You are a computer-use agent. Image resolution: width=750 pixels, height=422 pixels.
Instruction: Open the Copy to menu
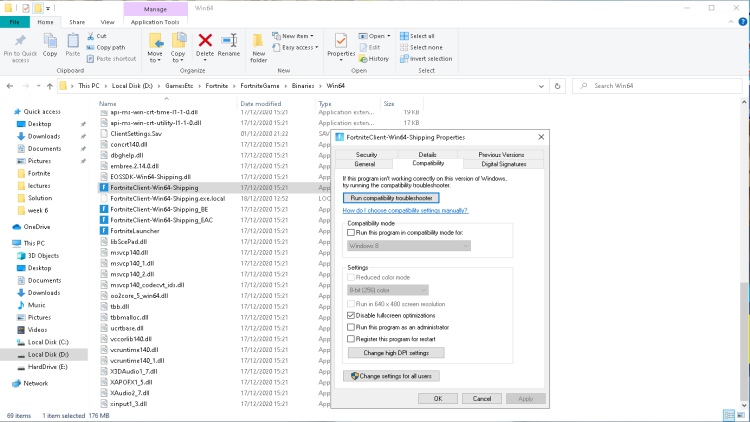point(178,48)
